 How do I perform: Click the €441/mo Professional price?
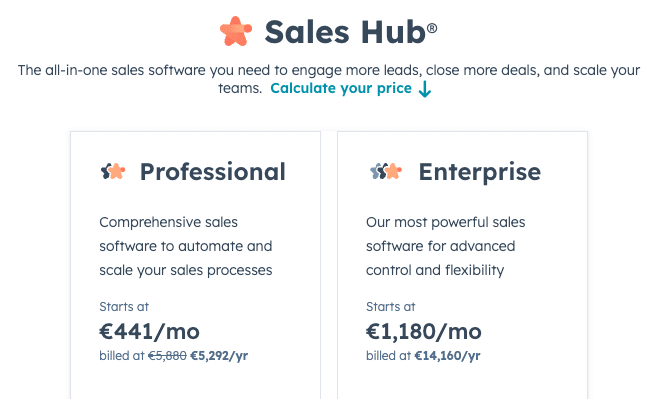tap(149, 331)
